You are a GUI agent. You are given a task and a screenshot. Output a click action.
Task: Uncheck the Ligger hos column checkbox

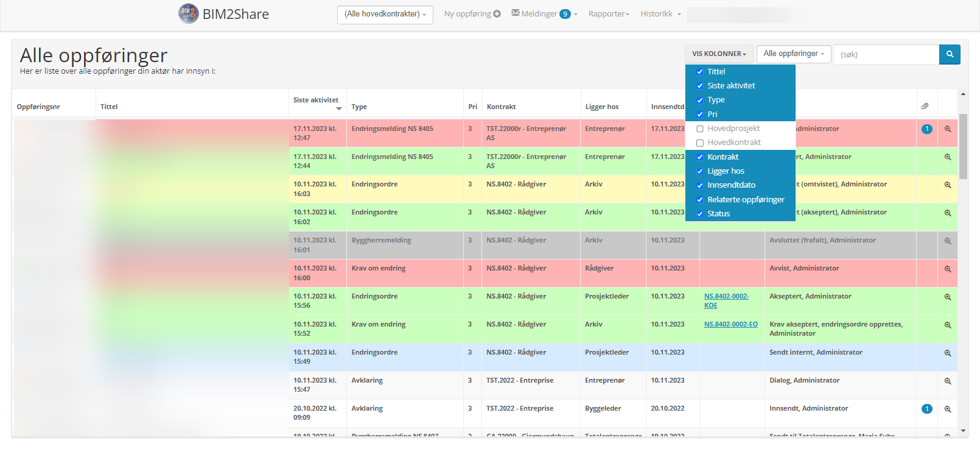tap(700, 171)
